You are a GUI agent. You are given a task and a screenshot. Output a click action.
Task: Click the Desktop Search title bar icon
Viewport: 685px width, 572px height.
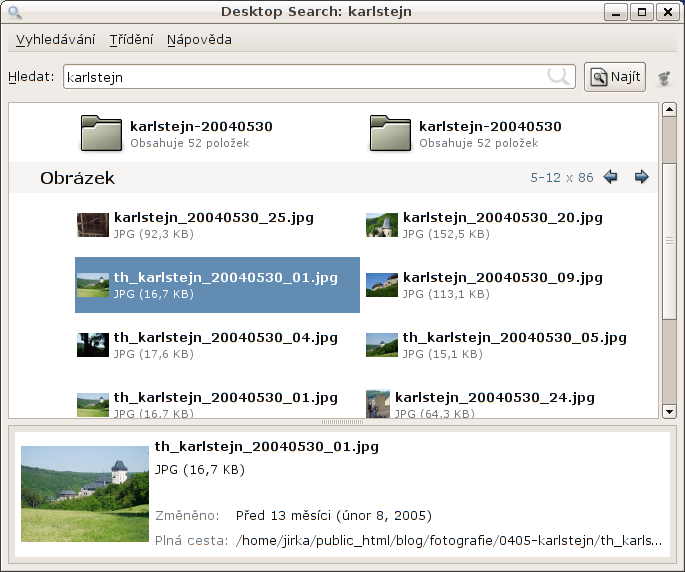tap(14, 12)
